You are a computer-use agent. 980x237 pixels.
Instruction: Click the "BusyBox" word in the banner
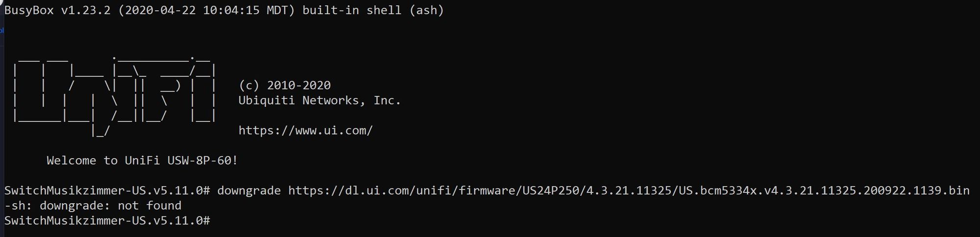tap(29, 10)
